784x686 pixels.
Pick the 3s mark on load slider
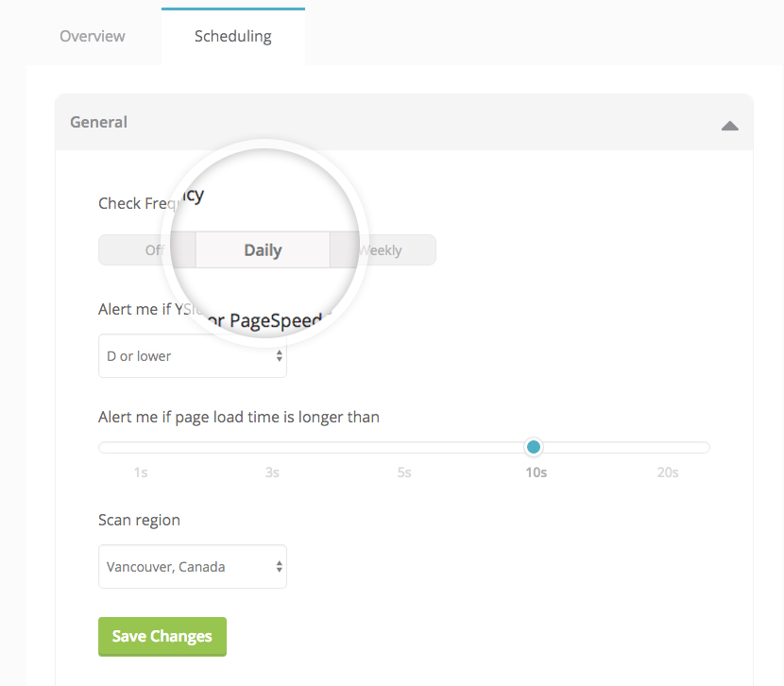(x=272, y=472)
